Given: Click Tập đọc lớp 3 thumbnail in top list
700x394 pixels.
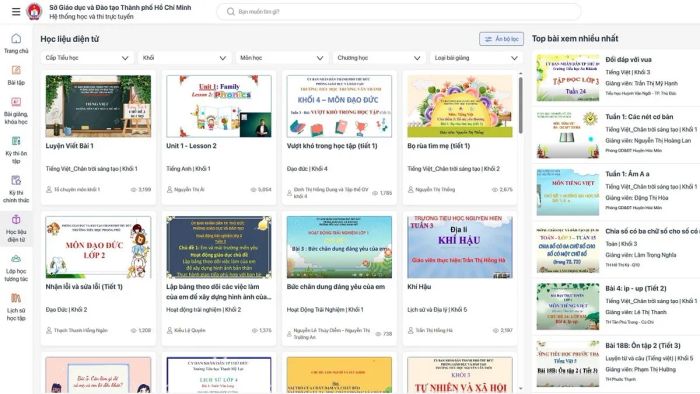Looking at the screenshot, I should 568,78.
